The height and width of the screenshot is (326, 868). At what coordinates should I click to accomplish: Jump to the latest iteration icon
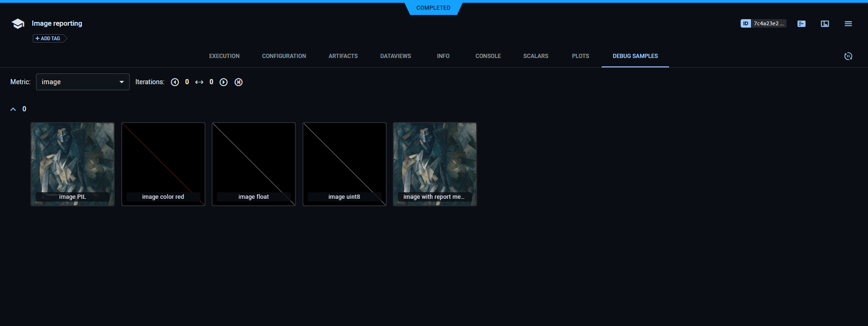(x=238, y=82)
